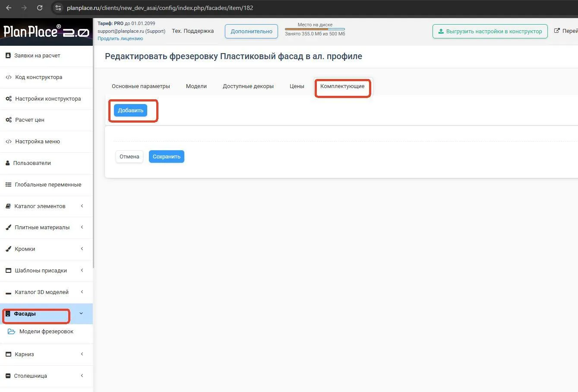Click the Настройки конструктора gears icon

coord(9,99)
